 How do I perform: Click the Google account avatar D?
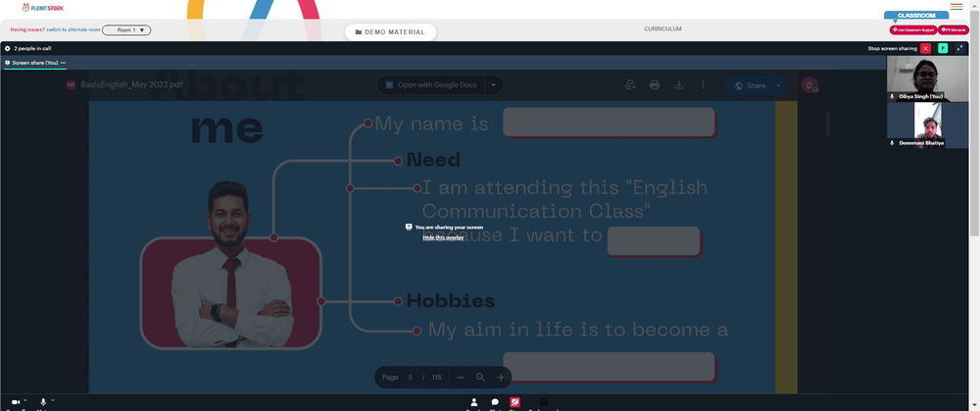(810, 85)
